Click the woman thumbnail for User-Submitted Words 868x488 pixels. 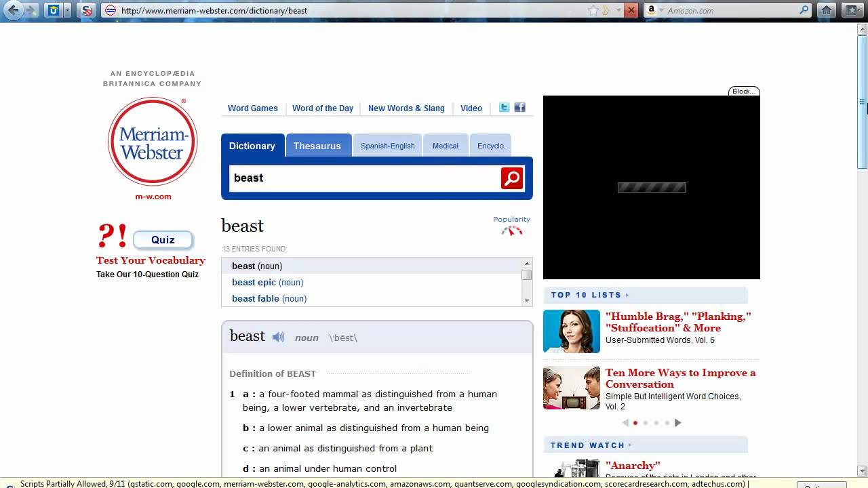(572, 331)
